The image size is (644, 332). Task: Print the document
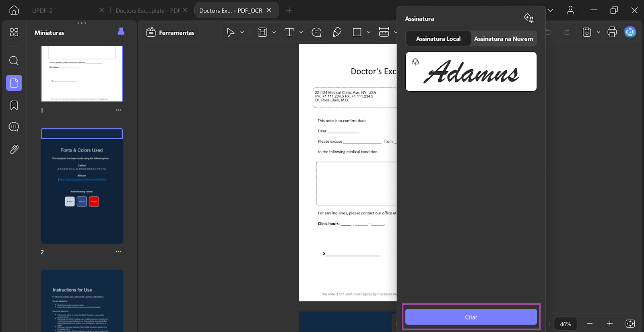tap(612, 32)
